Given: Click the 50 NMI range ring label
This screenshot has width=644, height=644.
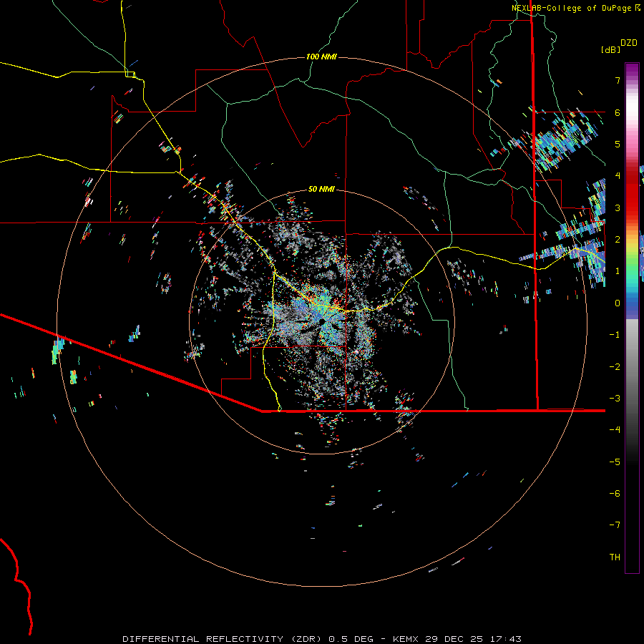Looking at the screenshot, I should [x=321, y=190].
